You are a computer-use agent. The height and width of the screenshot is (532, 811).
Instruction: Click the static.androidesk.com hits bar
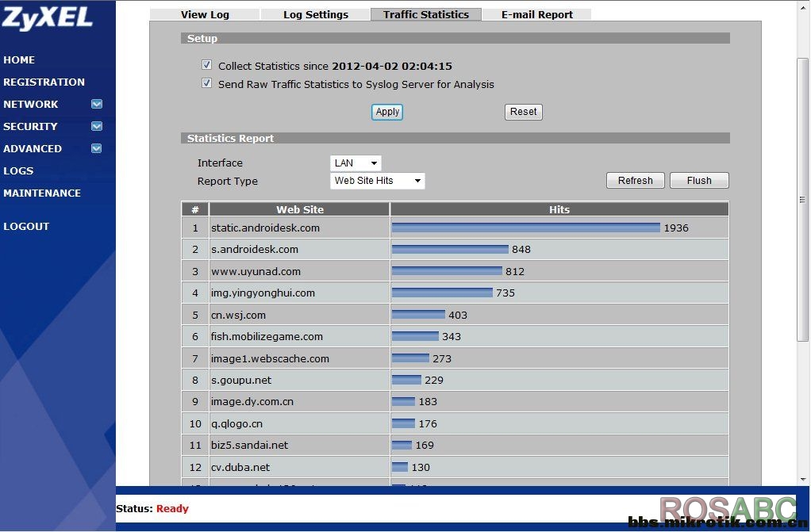coord(526,228)
